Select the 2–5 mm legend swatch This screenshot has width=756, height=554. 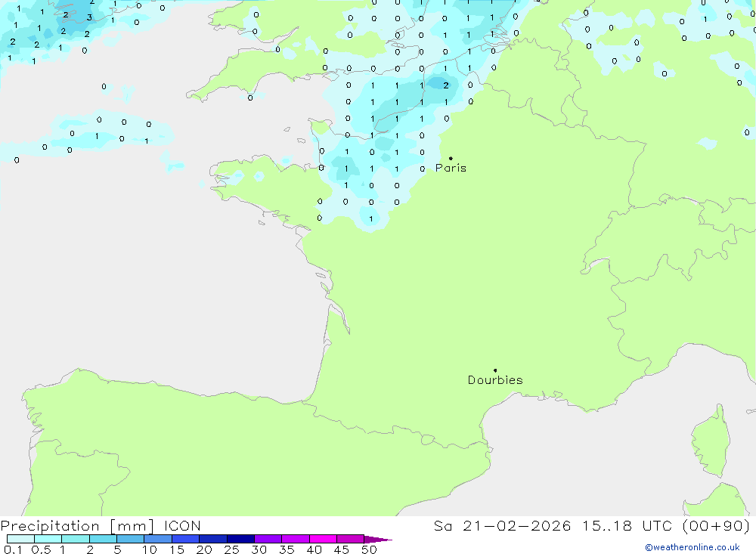point(103,539)
